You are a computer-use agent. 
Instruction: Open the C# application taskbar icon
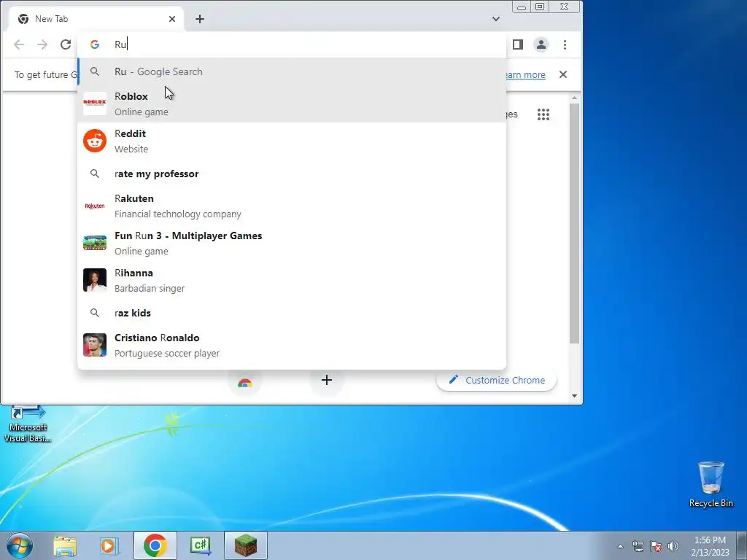(x=201, y=545)
